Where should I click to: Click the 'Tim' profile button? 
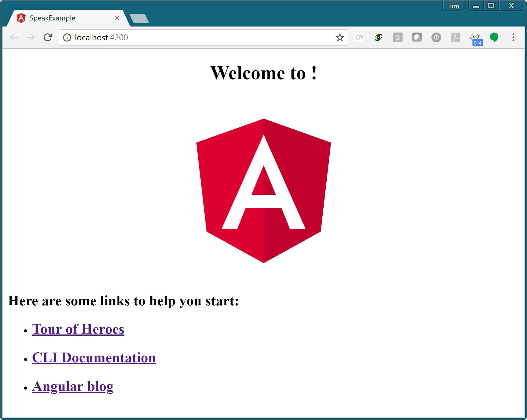454,6
